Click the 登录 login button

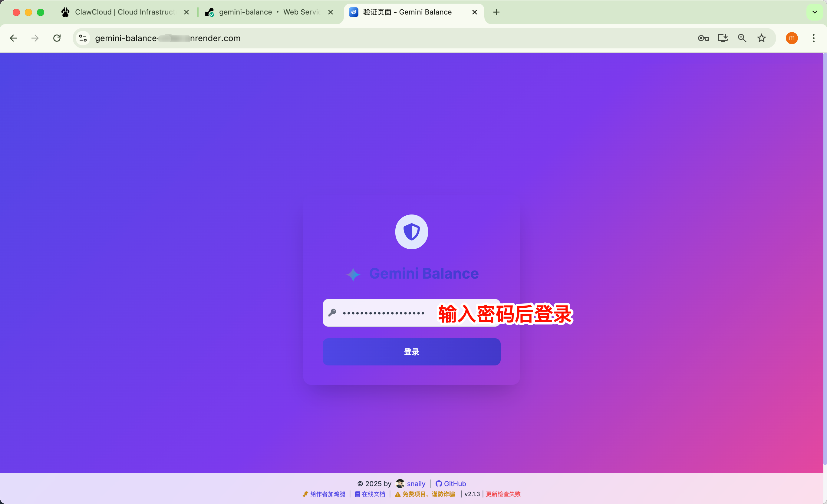(x=411, y=352)
